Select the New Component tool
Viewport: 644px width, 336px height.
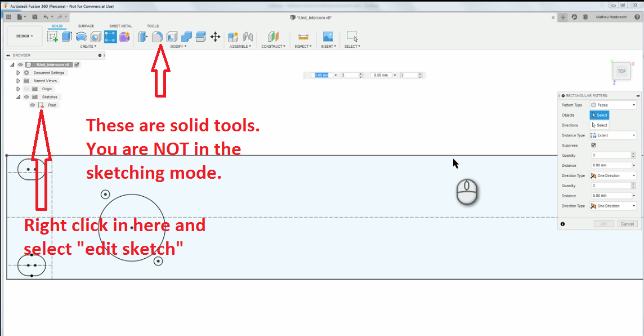click(x=233, y=37)
